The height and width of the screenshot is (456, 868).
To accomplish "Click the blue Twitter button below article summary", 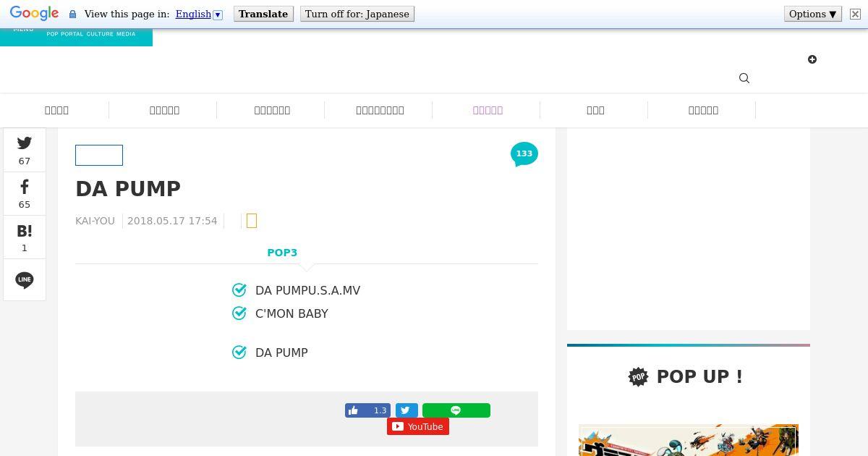I will click(407, 410).
